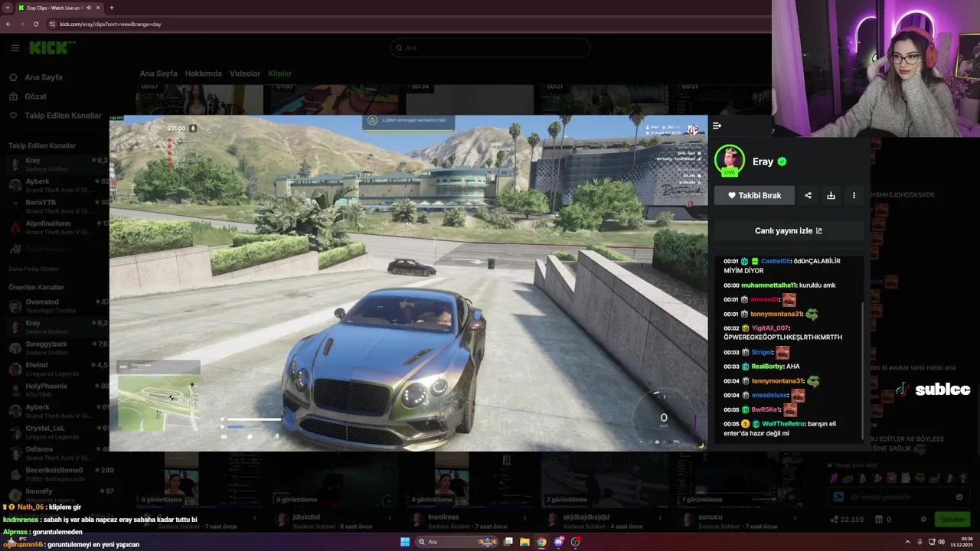Select the Klipler tab

[x=279, y=73]
